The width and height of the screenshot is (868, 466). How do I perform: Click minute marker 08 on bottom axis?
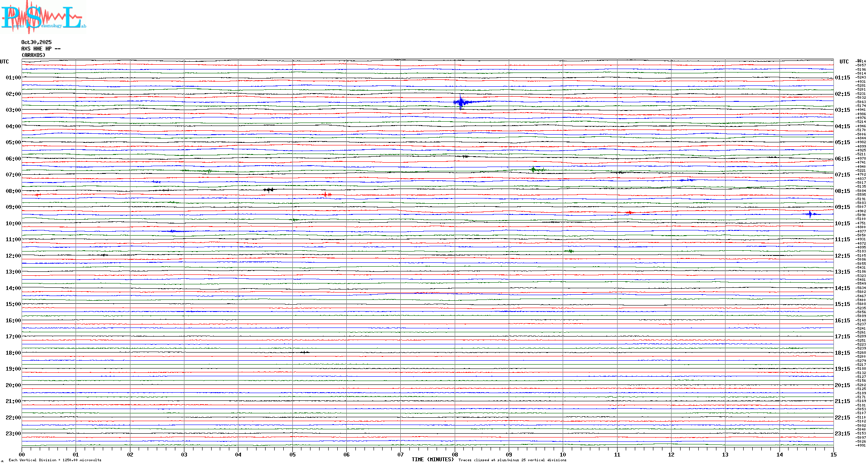click(455, 455)
